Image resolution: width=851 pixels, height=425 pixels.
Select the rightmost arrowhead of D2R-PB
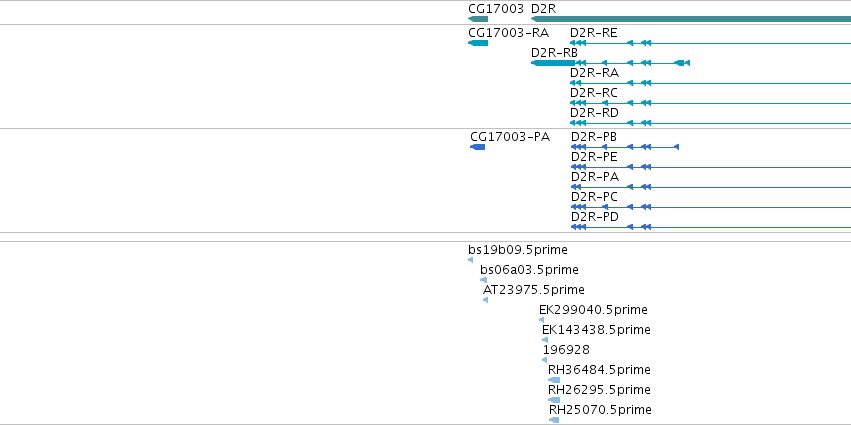(x=676, y=147)
